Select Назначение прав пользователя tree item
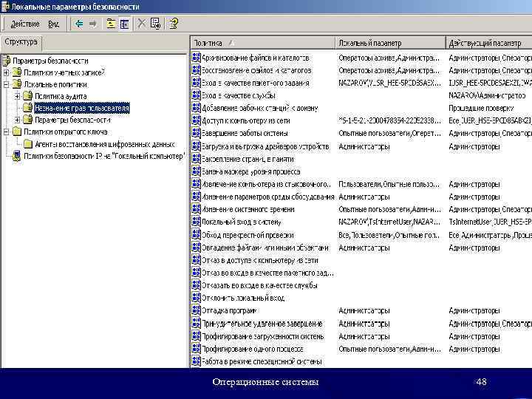532x399 pixels. (x=82, y=108)
